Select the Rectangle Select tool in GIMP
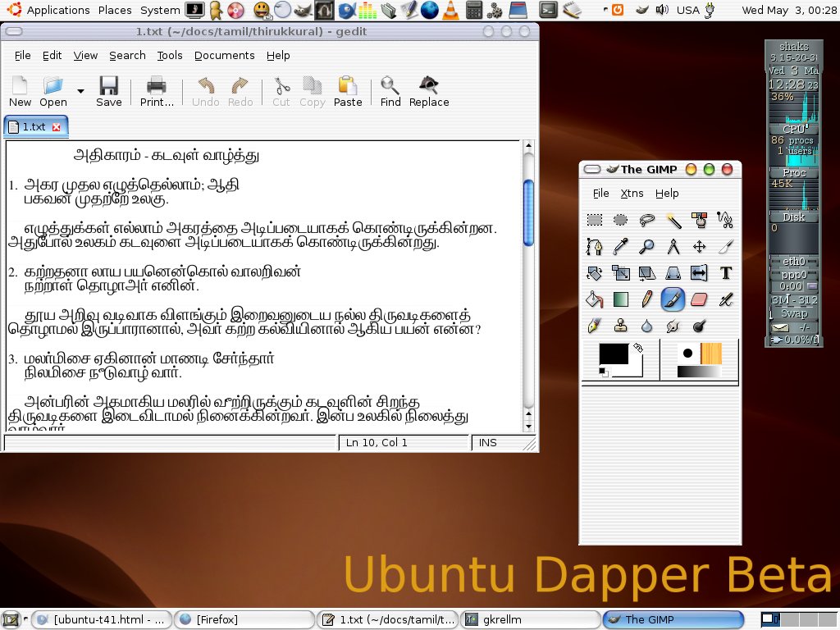 point(594,220)
